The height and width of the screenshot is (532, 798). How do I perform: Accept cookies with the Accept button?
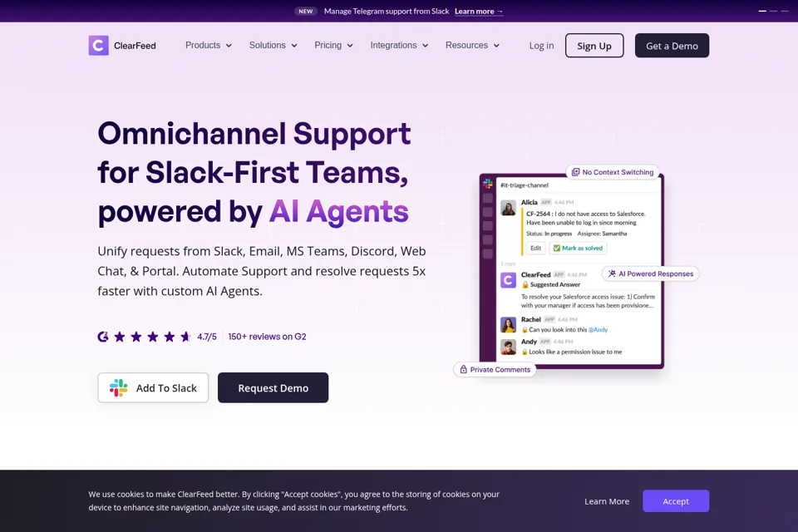point(675,501)
